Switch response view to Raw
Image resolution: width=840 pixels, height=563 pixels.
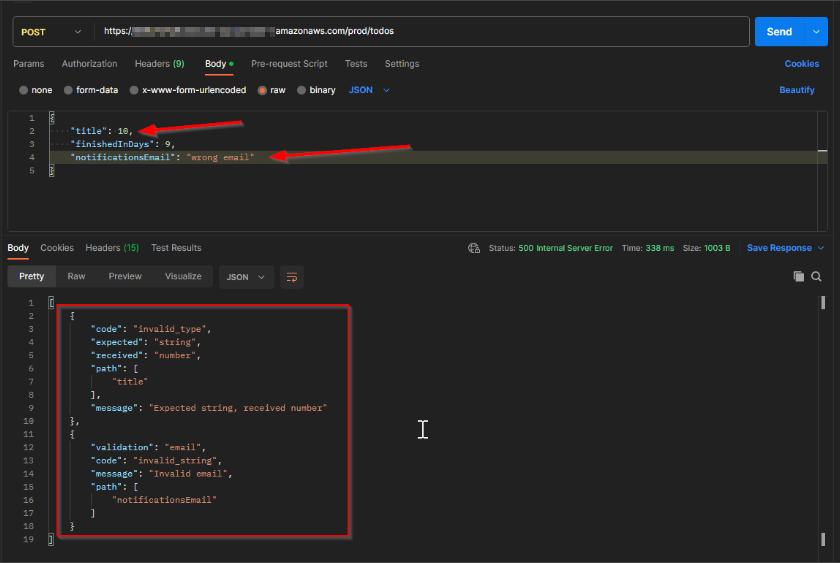click(77, 276)
